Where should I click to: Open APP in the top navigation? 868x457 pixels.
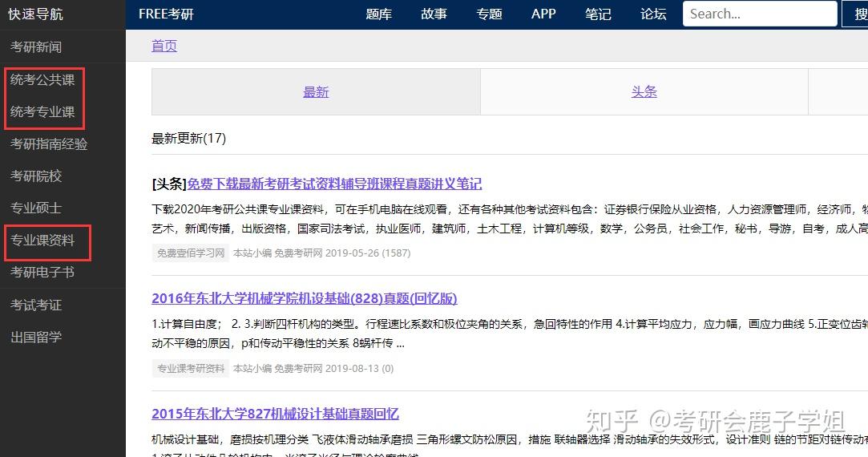tap(543, 14)
